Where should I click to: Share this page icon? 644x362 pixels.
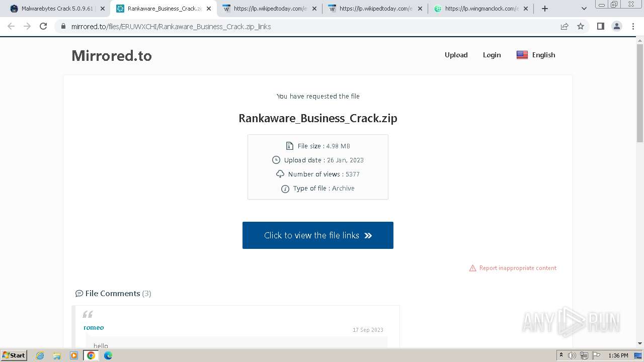point(565,27)
